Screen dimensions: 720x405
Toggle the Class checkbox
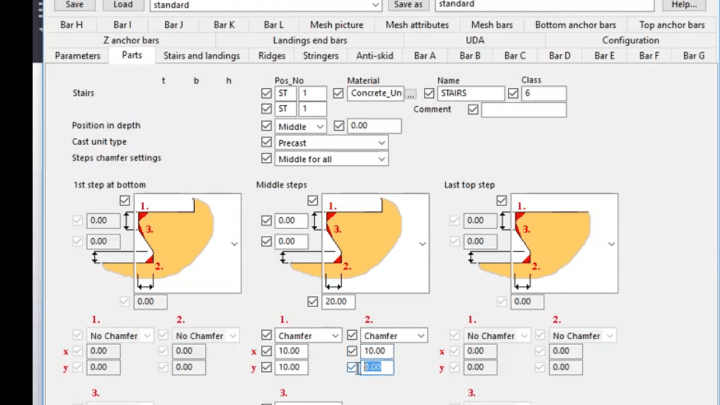coord(513,93)
